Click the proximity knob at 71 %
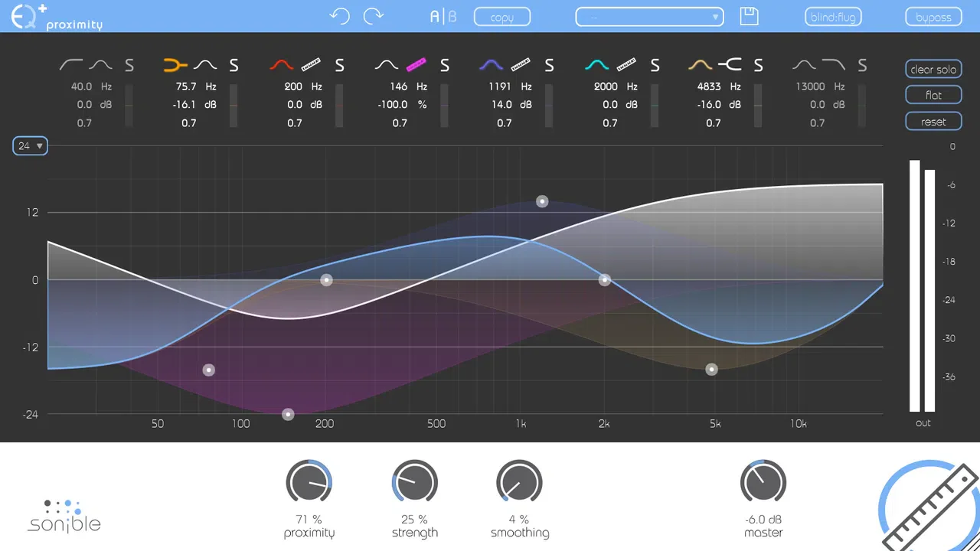 tap(309, 483)
